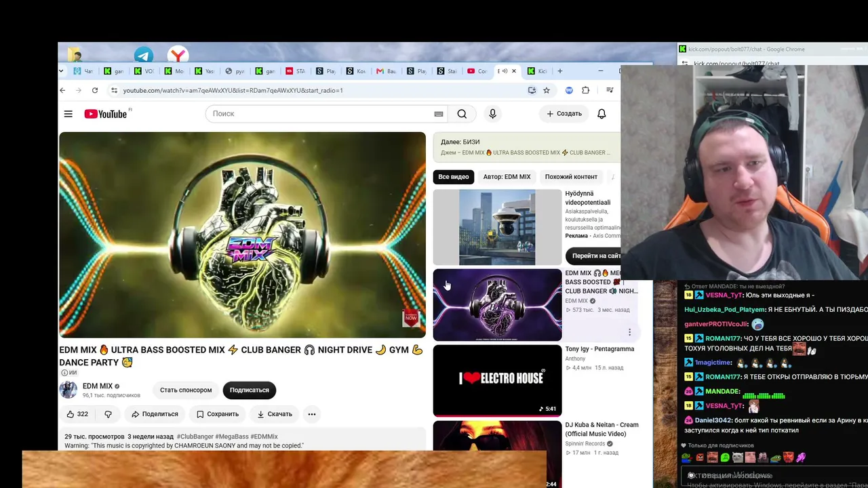Select the 'Все видео' filter chip
This screenshot has width=868, height=488.
tap(454, 177)
